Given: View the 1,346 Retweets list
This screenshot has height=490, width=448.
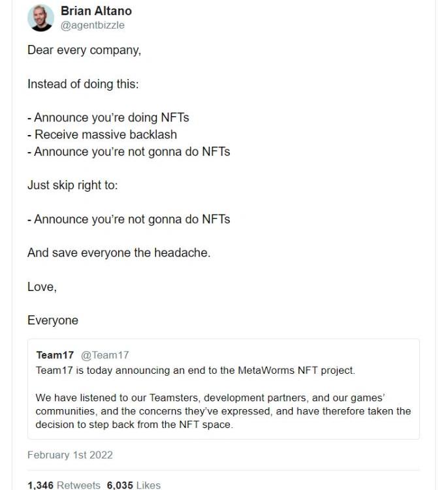Looking at the screenshot, I should click(x=64, y=485).
